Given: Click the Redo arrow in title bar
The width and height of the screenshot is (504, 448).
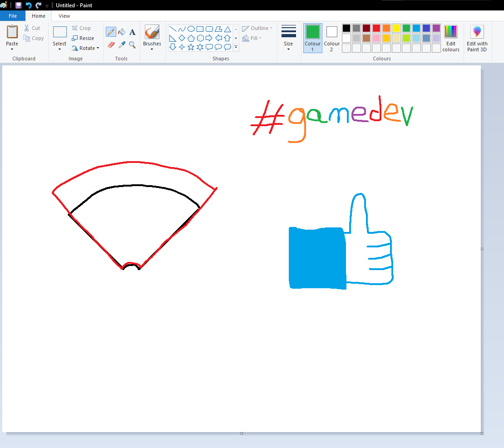Looking at the screenshot, I should click(x=38, y=5).
